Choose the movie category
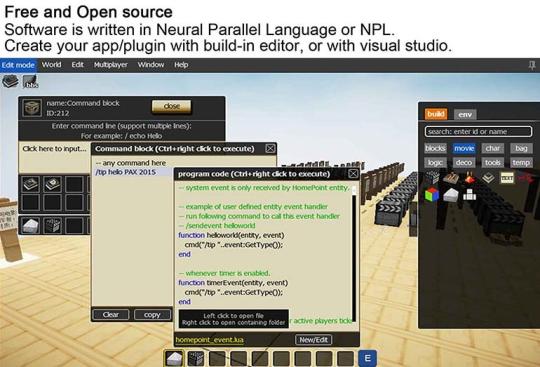 point(464,148)
